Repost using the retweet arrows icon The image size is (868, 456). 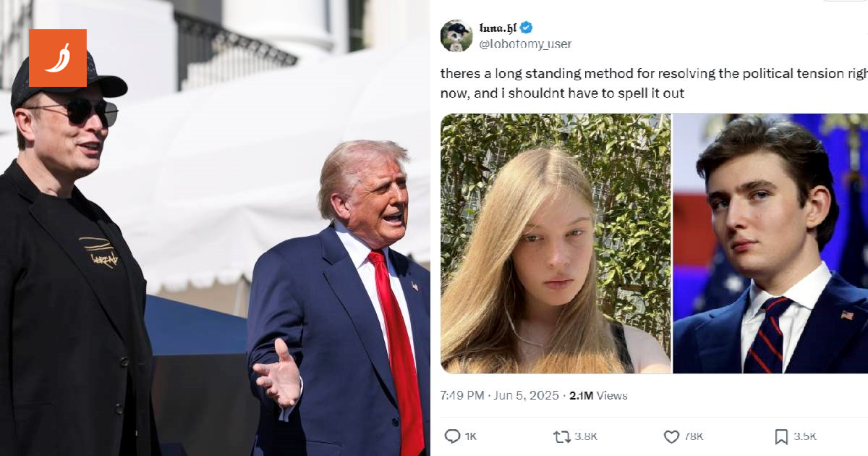(x=561, y=436)
